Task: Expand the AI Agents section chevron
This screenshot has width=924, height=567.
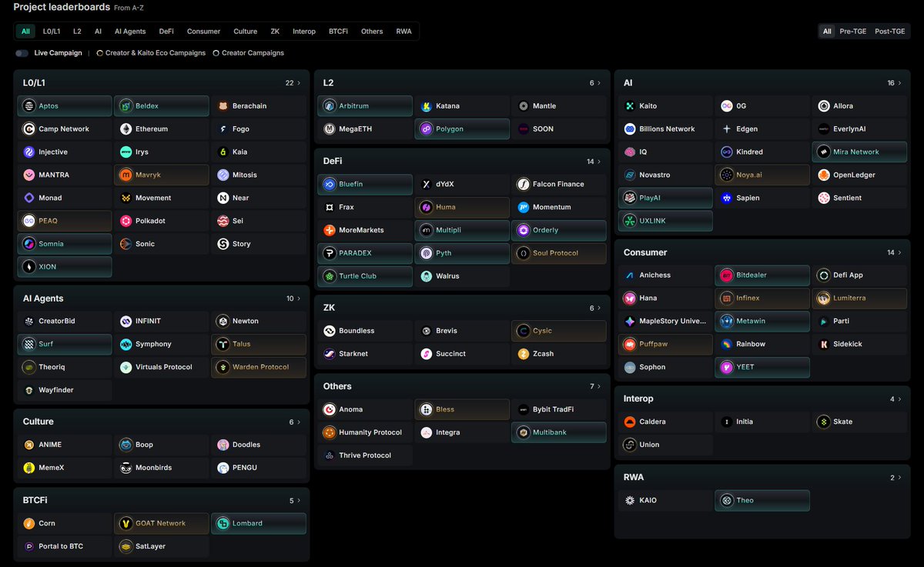Action: [299, 299]
